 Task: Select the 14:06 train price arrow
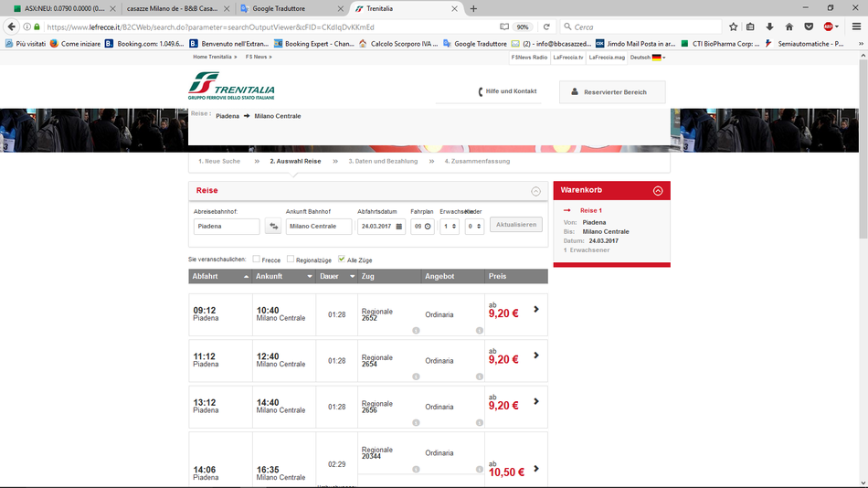[535, 469]
